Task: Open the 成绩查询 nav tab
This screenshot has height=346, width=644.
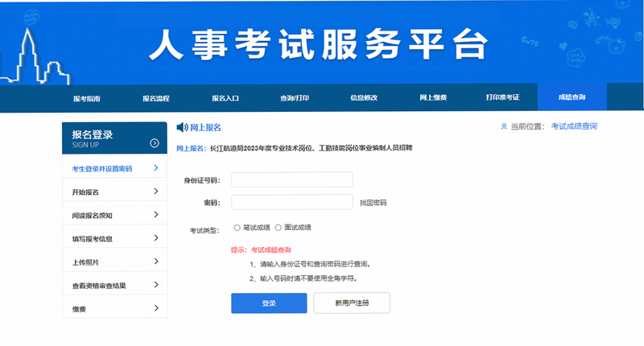Action: tap(572, 97)
